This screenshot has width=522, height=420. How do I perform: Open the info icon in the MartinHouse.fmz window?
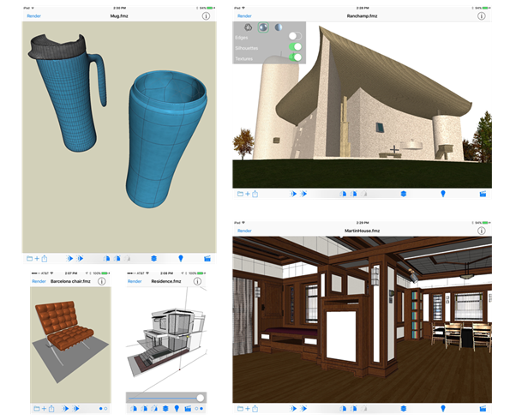click(482, 231)
